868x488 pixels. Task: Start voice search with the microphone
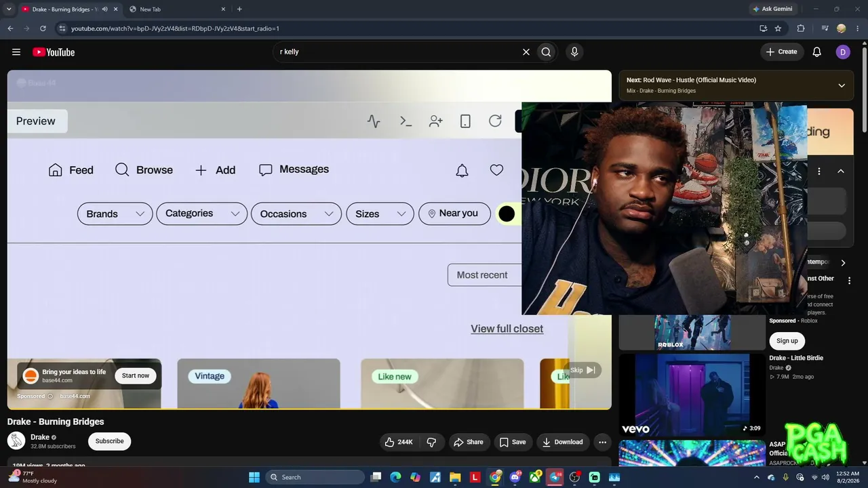point(574,52)
